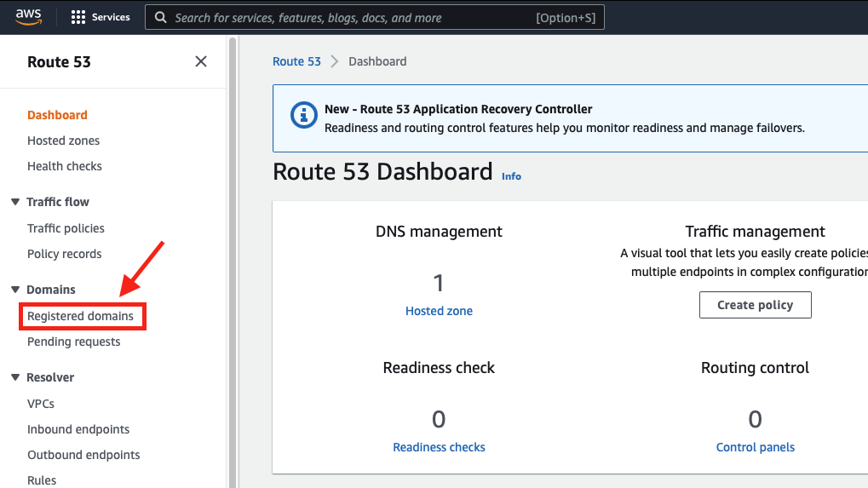868x488 pixels.
Task: Open Outbound endpoints
Action: click(83, 455)
